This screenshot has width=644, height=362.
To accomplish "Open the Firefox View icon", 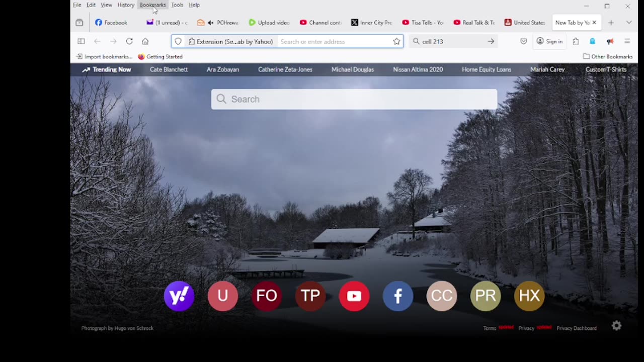I will point(79,23).
